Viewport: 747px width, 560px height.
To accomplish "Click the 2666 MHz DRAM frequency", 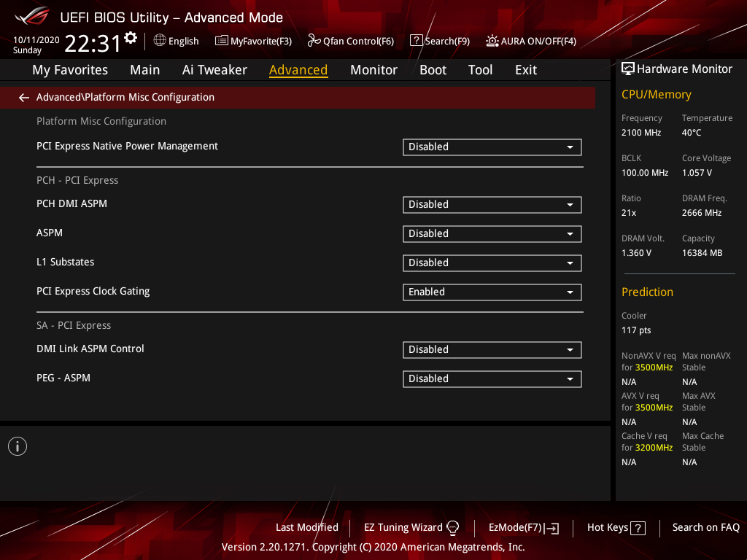I will [x=701, y=213].
